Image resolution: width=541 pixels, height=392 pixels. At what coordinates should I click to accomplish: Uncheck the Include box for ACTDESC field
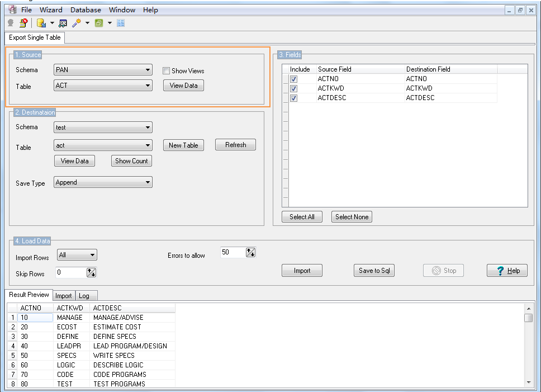pos(293,98)
